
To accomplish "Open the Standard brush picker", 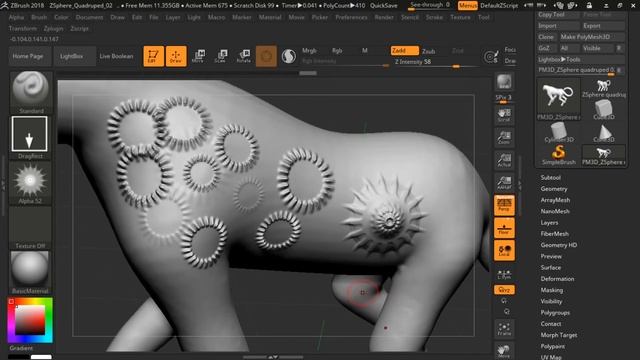I will (30, 92).
